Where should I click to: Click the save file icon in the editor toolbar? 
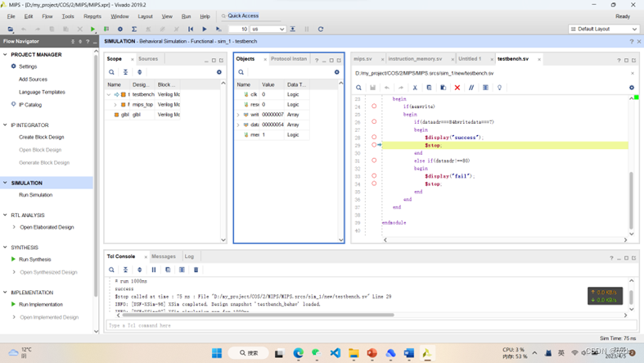click(x=373, y=88)
